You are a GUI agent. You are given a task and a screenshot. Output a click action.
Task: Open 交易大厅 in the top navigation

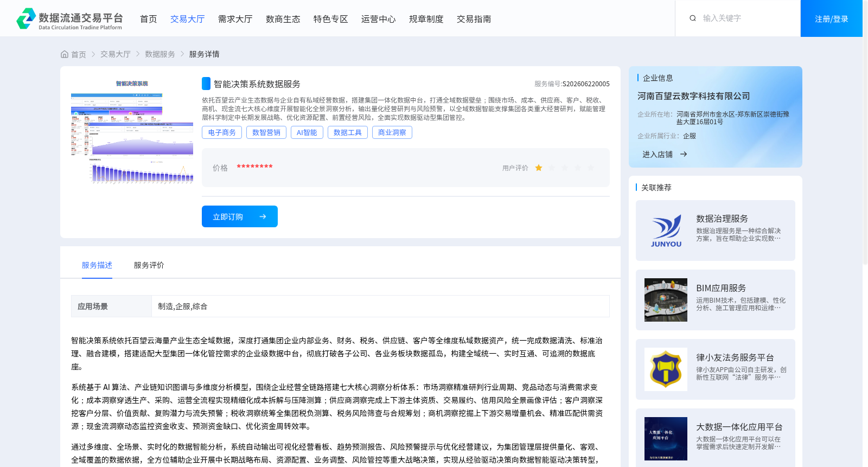[187, 19]
